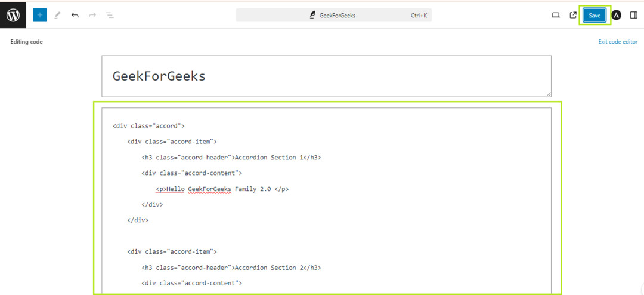Screen dimensions: 644x295
Task: Toggle the settings sidebar panel
Action: pos(633,15)
